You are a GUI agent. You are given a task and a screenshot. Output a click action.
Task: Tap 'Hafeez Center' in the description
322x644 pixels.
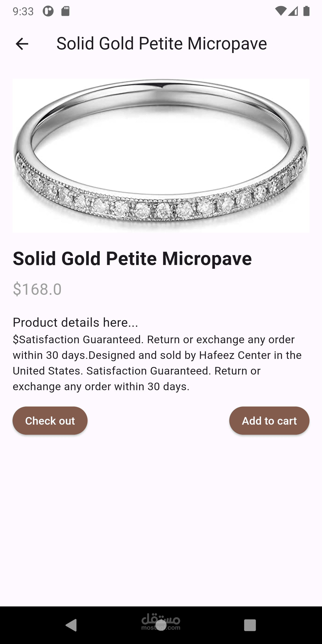(x=235, y=355)
